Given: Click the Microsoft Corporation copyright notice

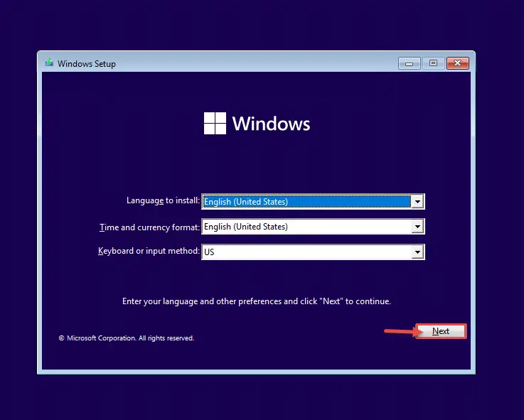Looking at the screenshot, I should pyautogui.click(x=127, y=338).
